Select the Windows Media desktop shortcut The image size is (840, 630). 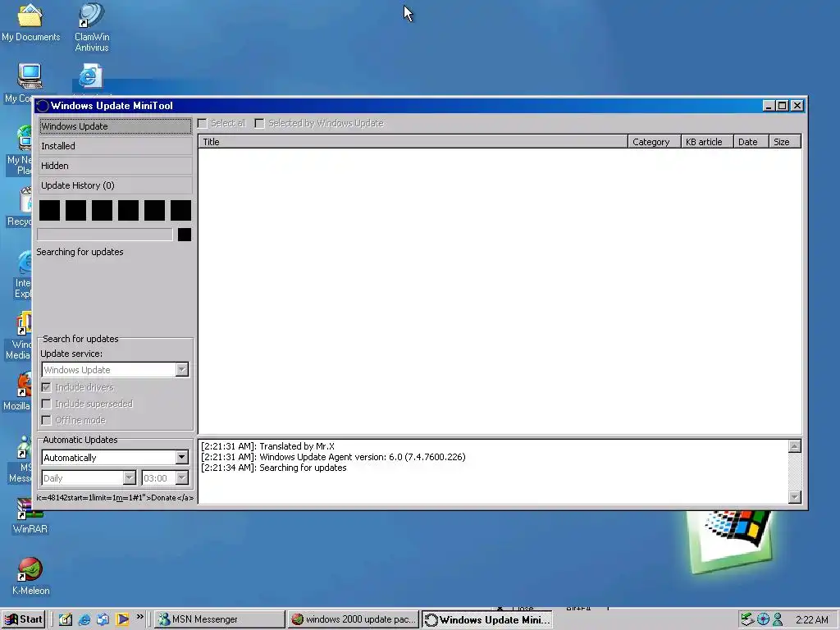[x=19, y=336]
